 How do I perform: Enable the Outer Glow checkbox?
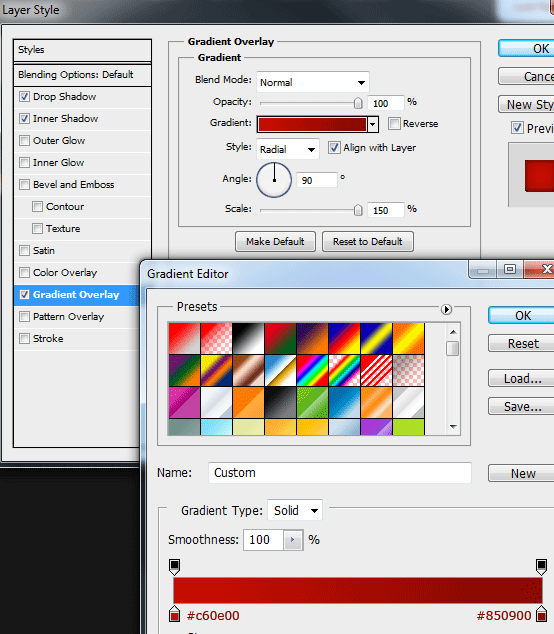pyautogui.click(x=24, y=141)
